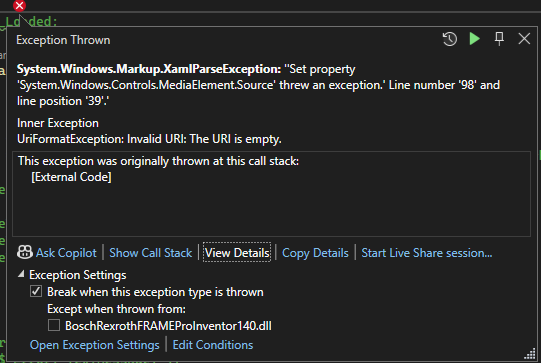Click the red exception error icon
Image resolution: width=541 pixels, height=363 pixels.
click(x=19, y=5)
